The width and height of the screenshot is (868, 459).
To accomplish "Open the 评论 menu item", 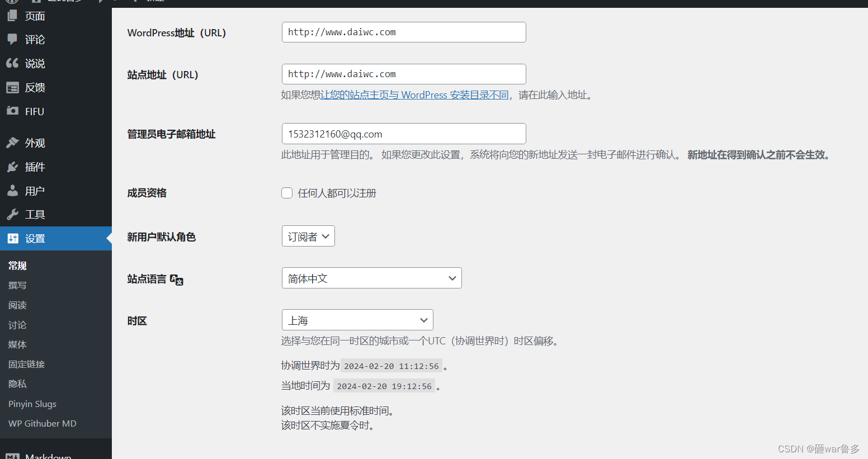I will pyautogui.click(x=56, y=39).
